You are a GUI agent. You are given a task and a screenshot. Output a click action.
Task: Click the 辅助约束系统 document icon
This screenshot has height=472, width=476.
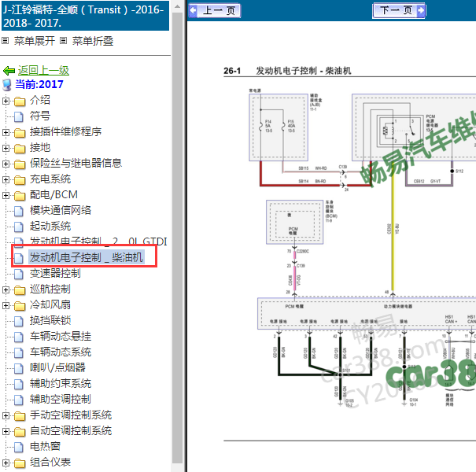click(x=19, y=384)
